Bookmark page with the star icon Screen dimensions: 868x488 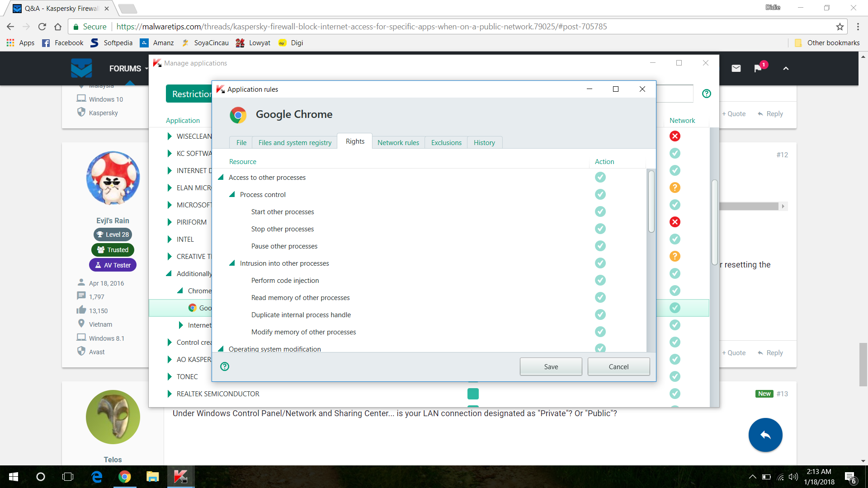point(840,27)
